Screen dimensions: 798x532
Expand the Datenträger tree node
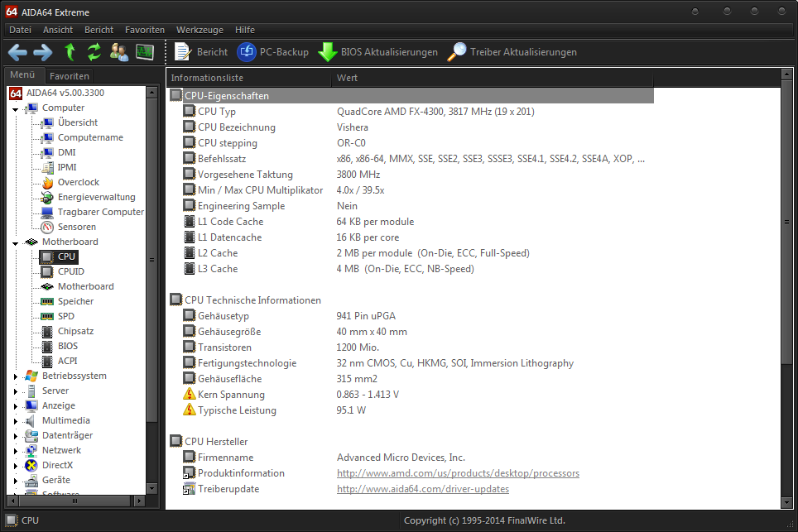point(15,436)
